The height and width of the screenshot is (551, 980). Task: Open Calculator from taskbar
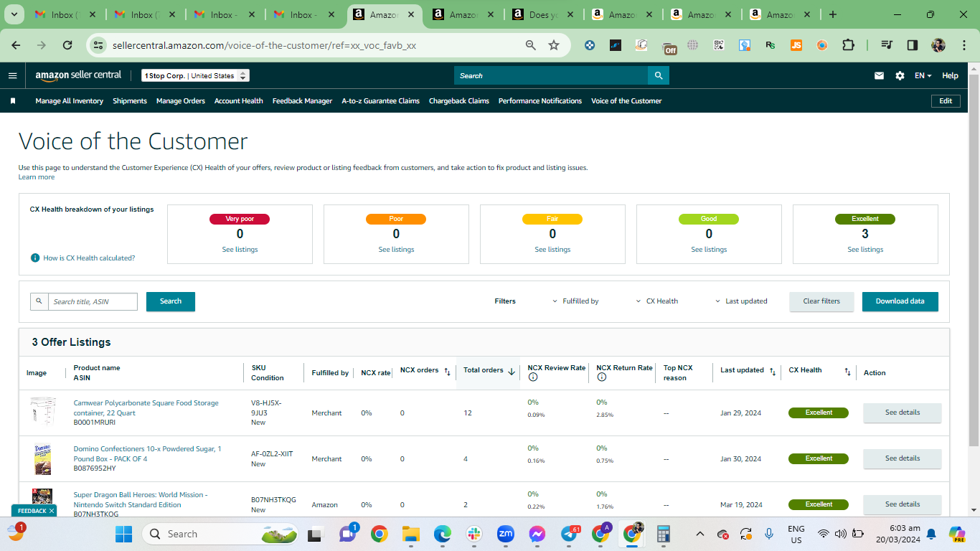point(664,534)
